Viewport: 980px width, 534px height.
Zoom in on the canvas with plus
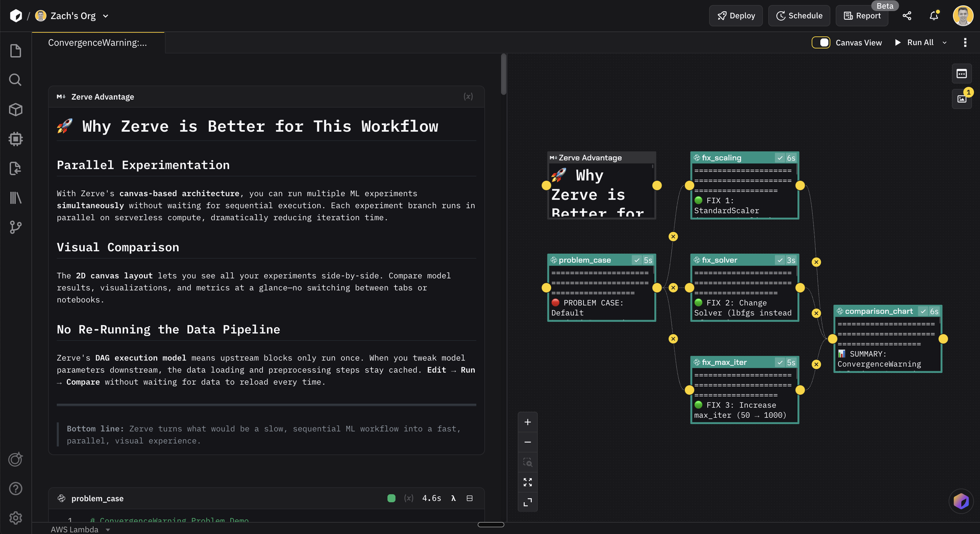[528, 422]
